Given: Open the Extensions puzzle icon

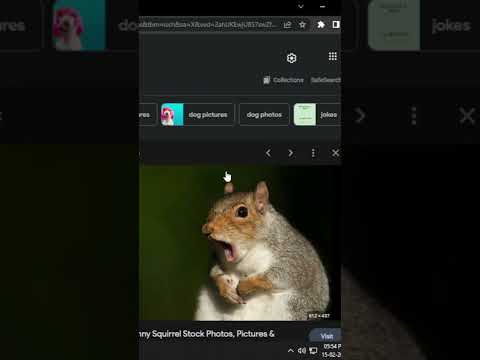Looking at the screenshot, I should pyautogui.click(x=321, y=25).
